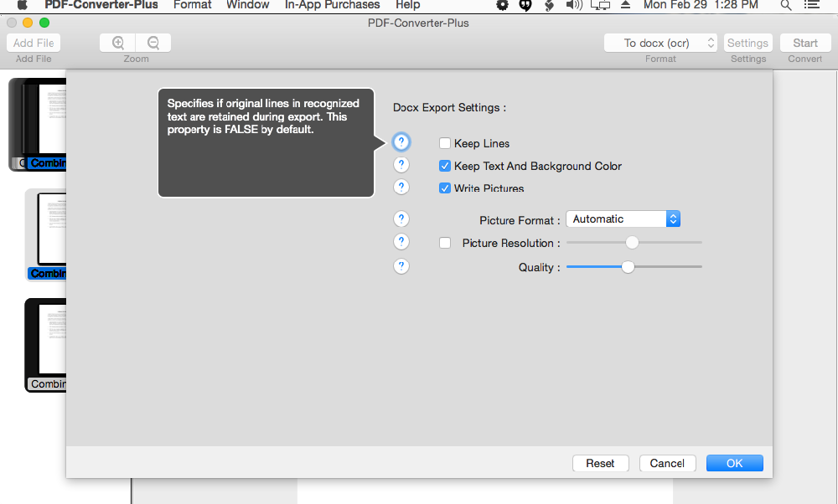Viewport: 838px width, 504px height.
Task: Select the middle PDF thumbnail in sidebar
Action: (x=46, y=235)
